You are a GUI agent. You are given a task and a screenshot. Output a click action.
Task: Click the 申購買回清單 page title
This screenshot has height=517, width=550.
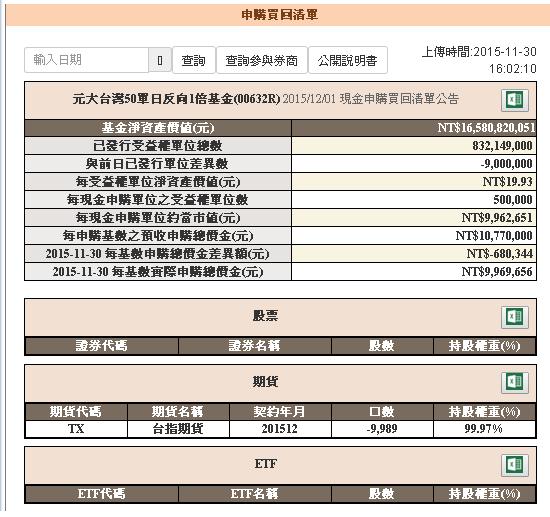pos(280,15)
